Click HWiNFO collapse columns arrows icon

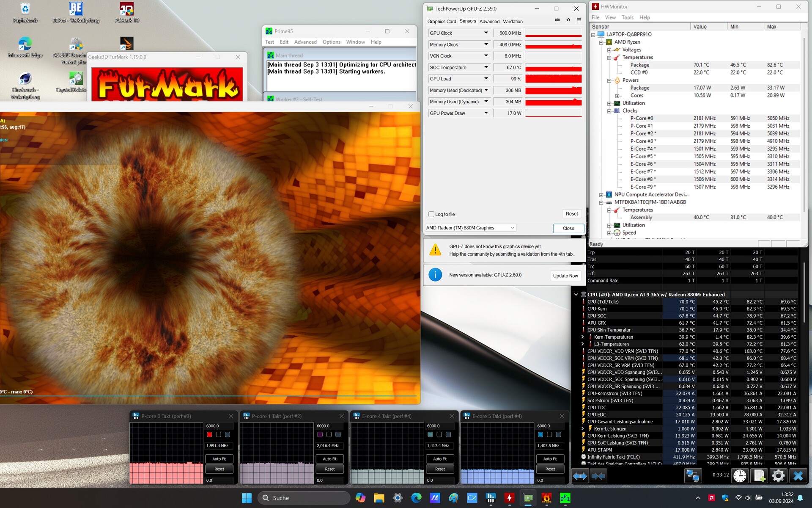[x=598, y=476]
